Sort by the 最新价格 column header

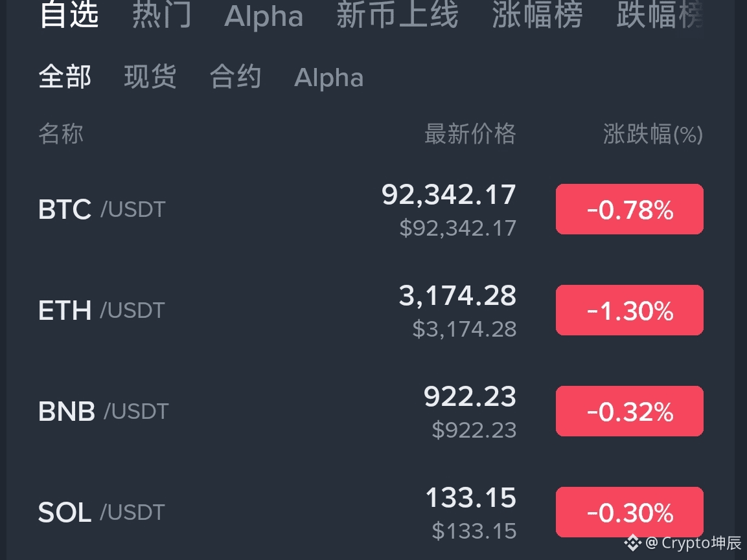470,134
